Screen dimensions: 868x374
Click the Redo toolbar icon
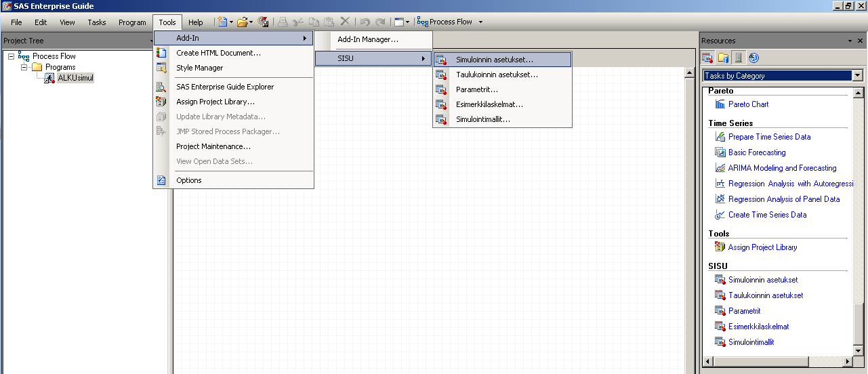(x=380, y=22)
